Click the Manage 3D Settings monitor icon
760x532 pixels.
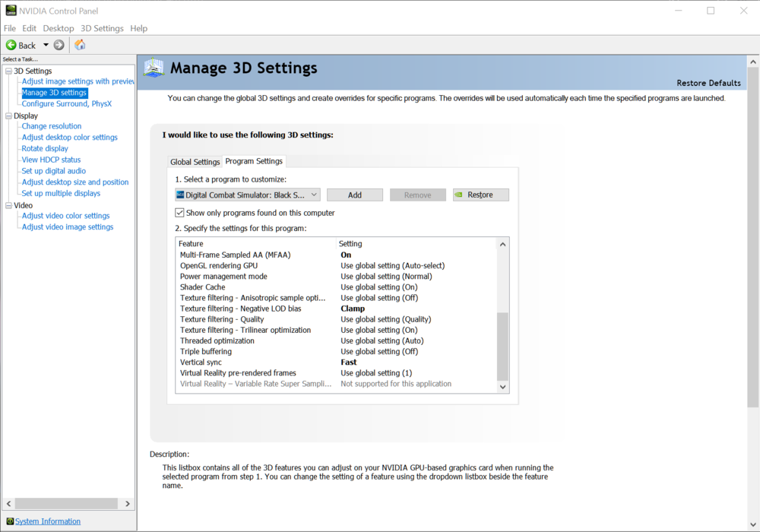(x=154, y=67)
